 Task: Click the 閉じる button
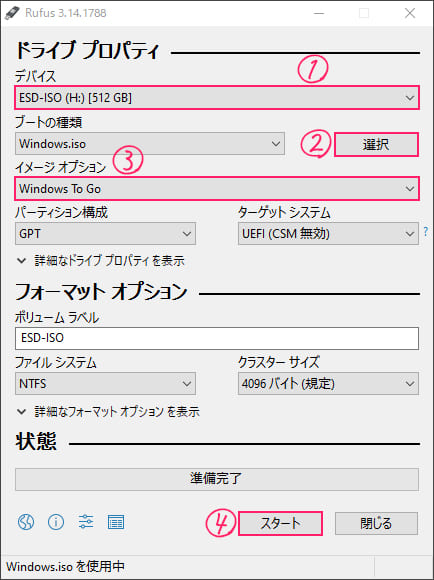click(x=376, y=523)
